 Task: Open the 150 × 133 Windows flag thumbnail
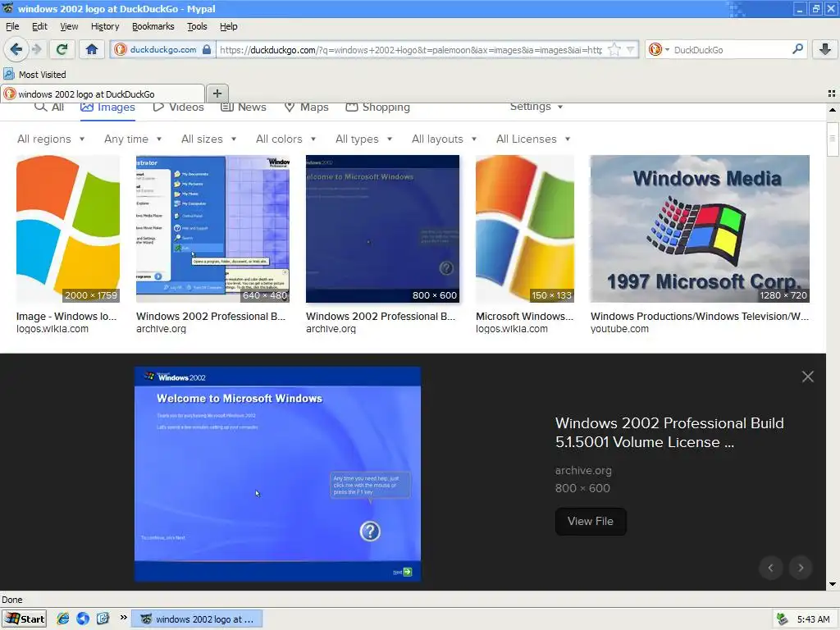525,229
